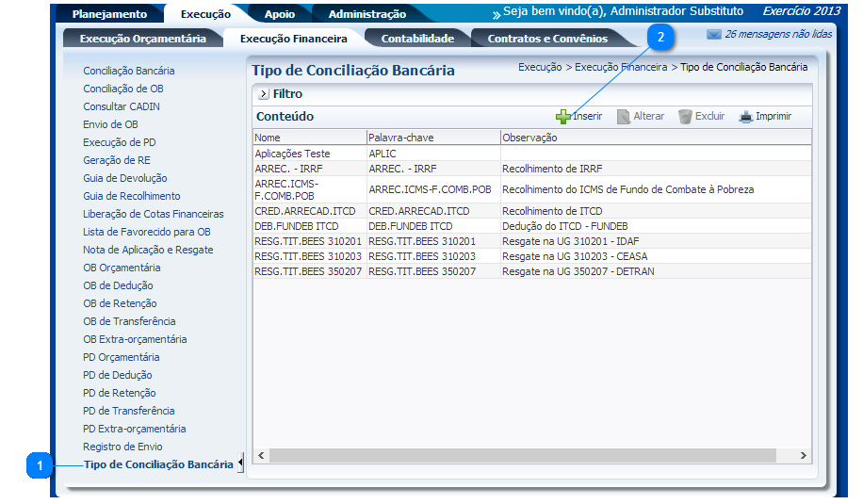Collapse the left sidebar with the arrow handle
Screen dimensions: 863x504
(239, 463)
